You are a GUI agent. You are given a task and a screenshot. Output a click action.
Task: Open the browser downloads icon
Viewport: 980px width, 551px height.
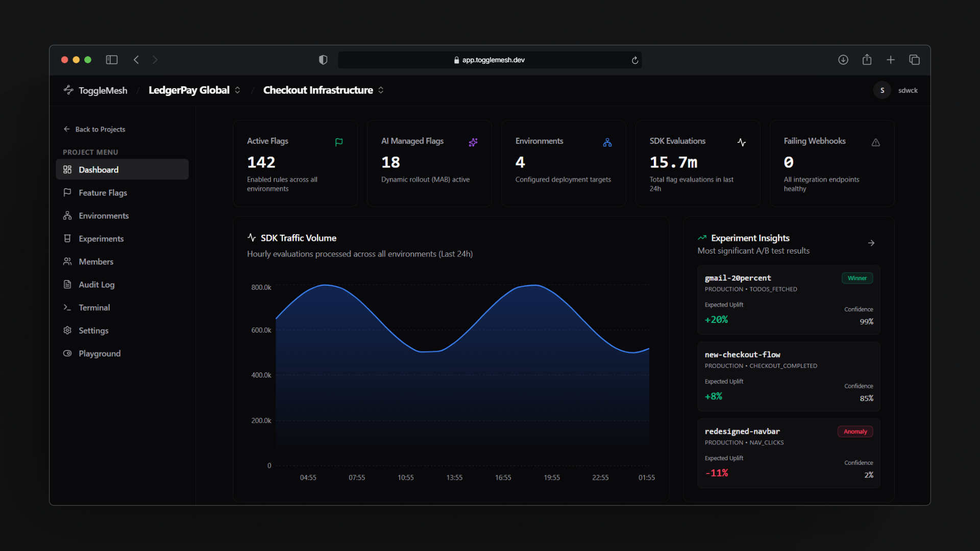point(843,60)
